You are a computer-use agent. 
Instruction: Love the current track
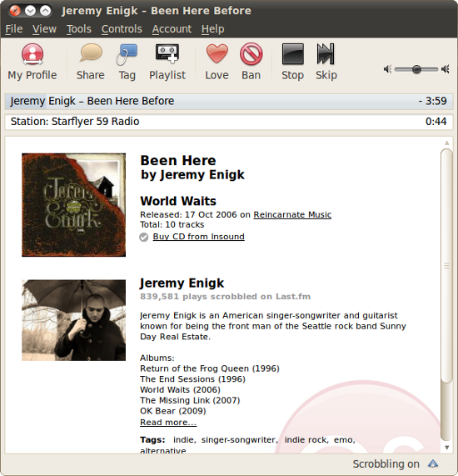[x=217, y=63]
